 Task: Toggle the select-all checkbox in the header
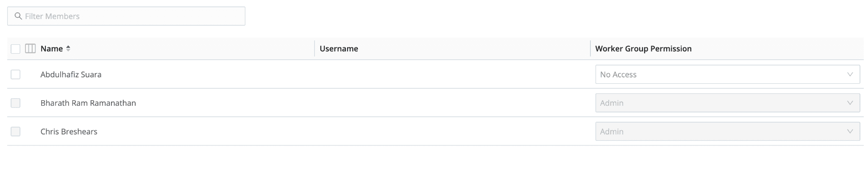pyautogui.click(x=16, y=49)
